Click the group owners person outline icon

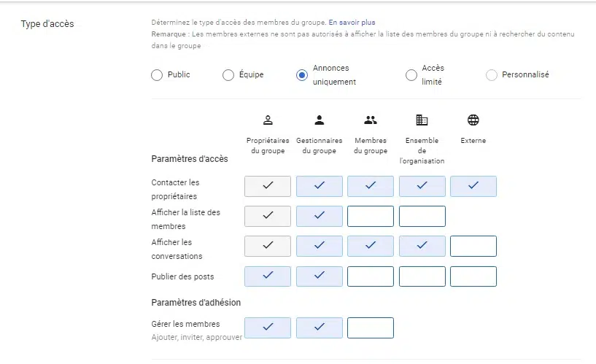tap(268, 120)
